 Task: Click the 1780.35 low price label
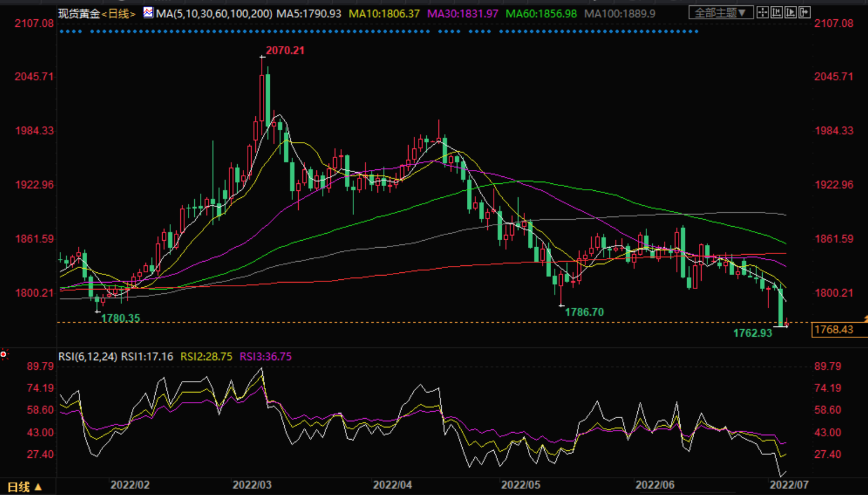[x=120, y=319]
